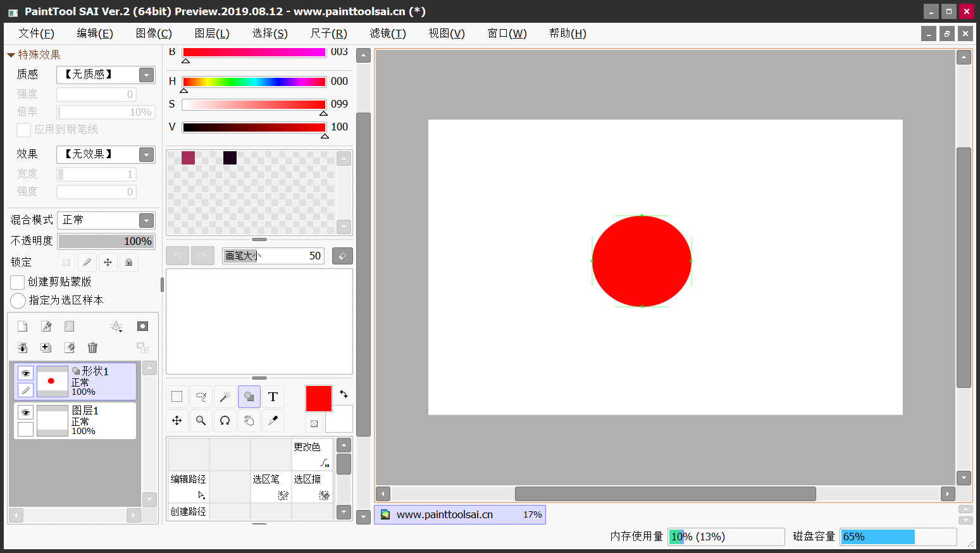Screen dimensions: 980x553
Task: Open the 文件(F) menu
Action: pyautogui.click(x=36, y=34)
